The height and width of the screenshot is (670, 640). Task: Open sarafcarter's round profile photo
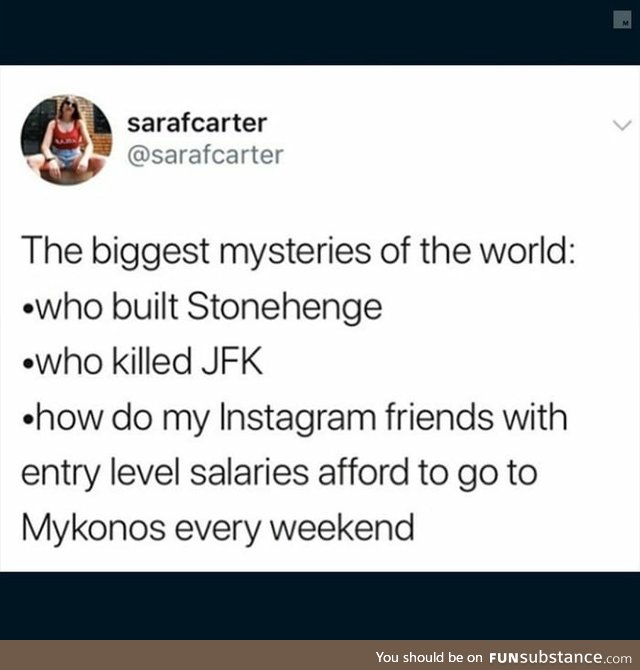pyautogui.click(x=66, y=140)
